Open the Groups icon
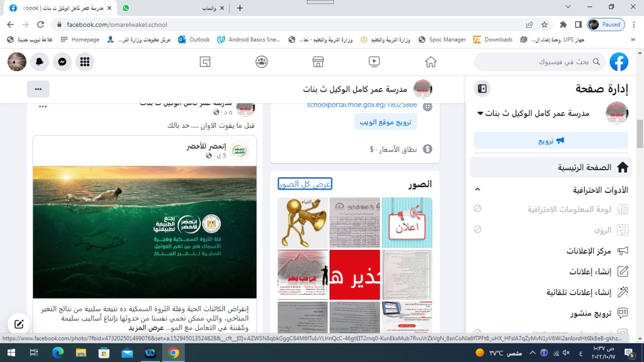Image resolution: width=644 pixels, height=362 pixels. pos(261,62)
